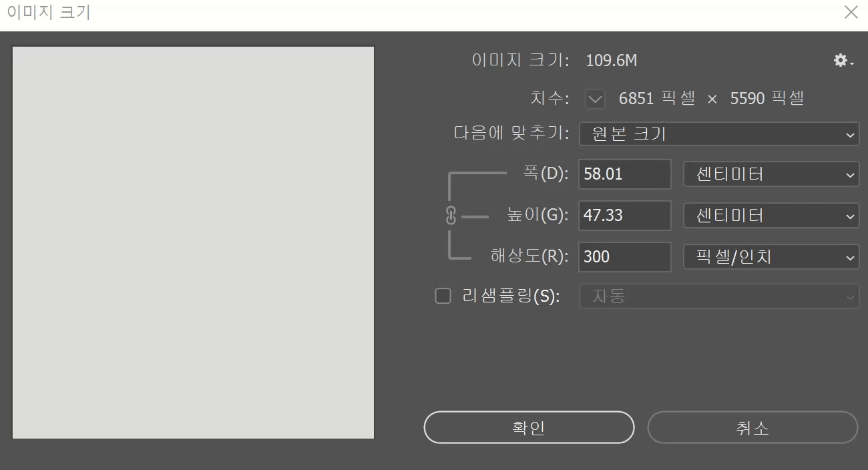This screenshot has width=868, height=470.
Task: Close the 이미지 크기 dialog
Action: tap(851, 12)
